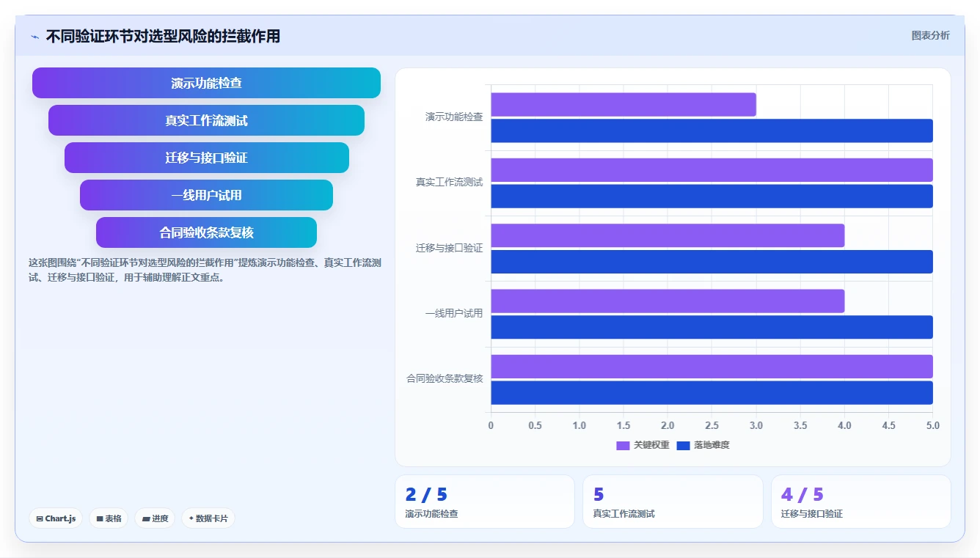
Task: Click the 落地难度 legend label text
Action: pos(712,445)
